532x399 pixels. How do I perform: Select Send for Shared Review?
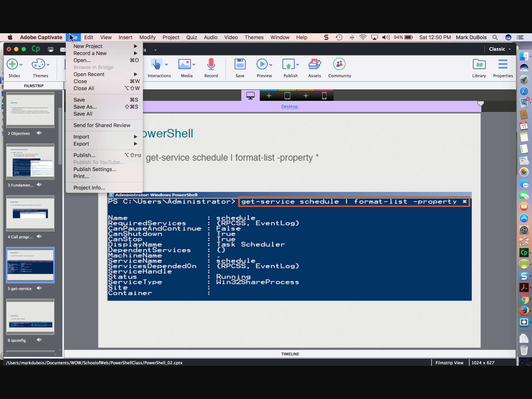[104, 125]
